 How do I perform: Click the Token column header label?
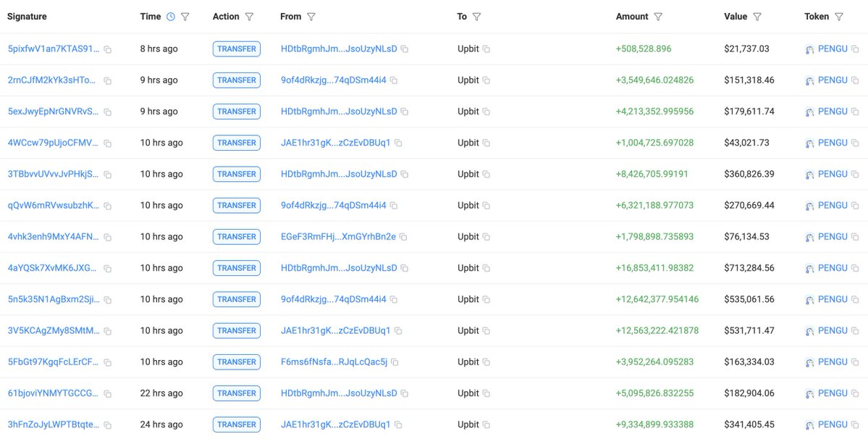[817, 17]
